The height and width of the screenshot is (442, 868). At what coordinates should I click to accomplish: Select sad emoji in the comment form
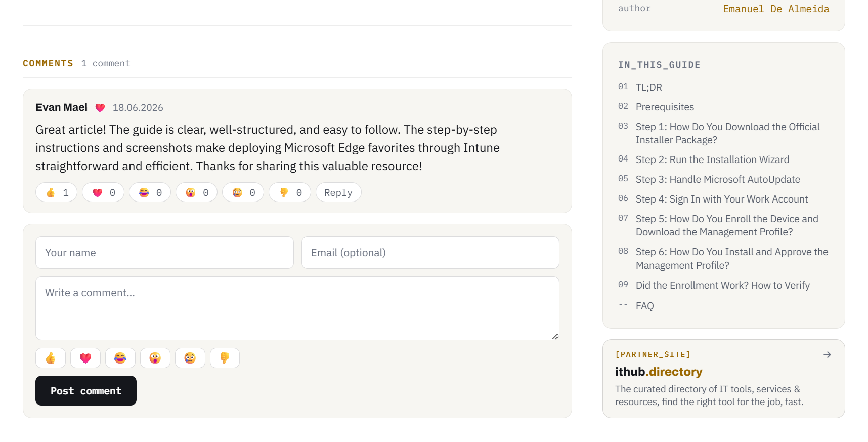[190, 358]
